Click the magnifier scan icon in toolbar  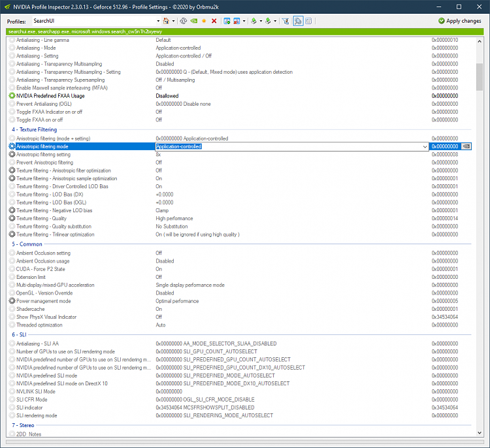298,21
